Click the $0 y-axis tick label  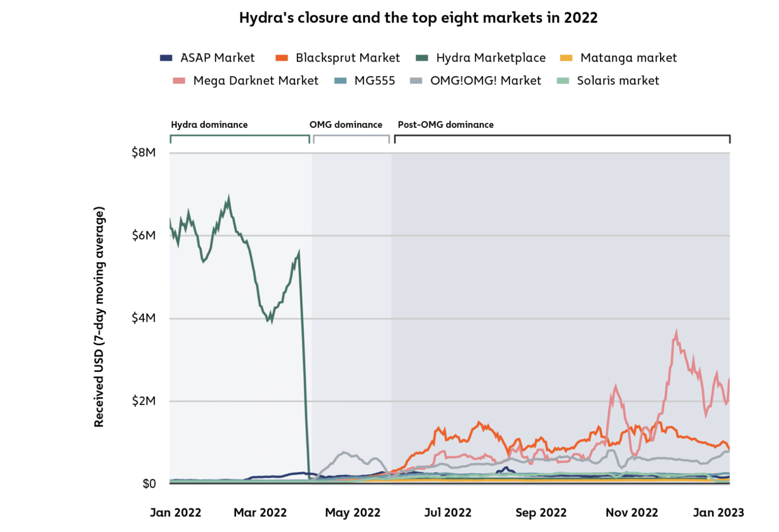(149, 484)
